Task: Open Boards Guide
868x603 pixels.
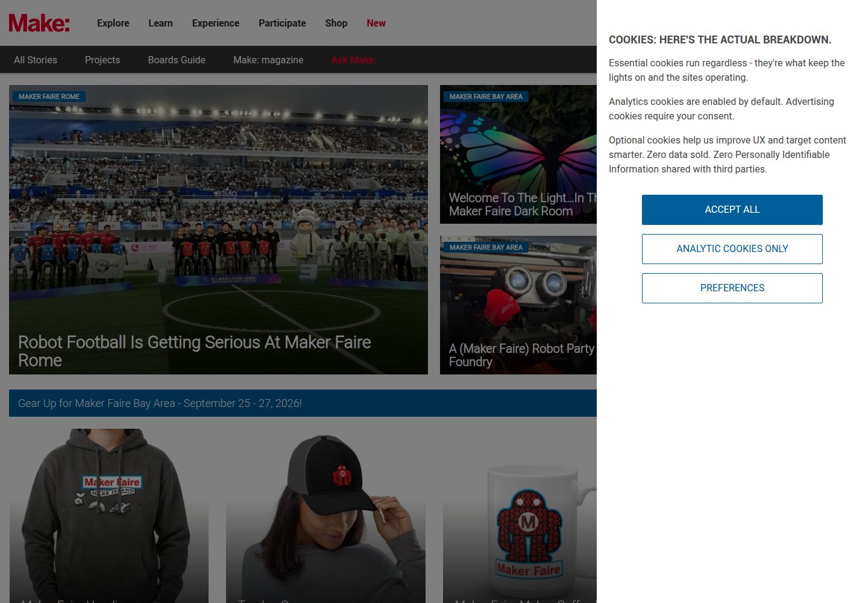Action: coord(177,60)
